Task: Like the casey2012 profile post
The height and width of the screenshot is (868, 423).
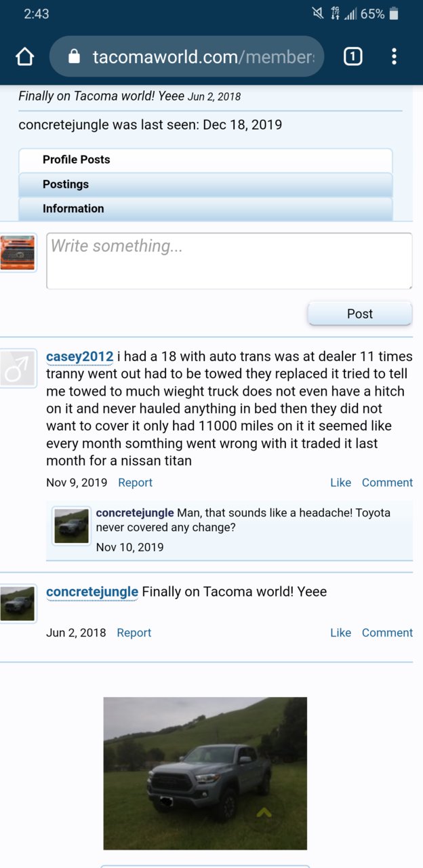Action: click(340, 483)
